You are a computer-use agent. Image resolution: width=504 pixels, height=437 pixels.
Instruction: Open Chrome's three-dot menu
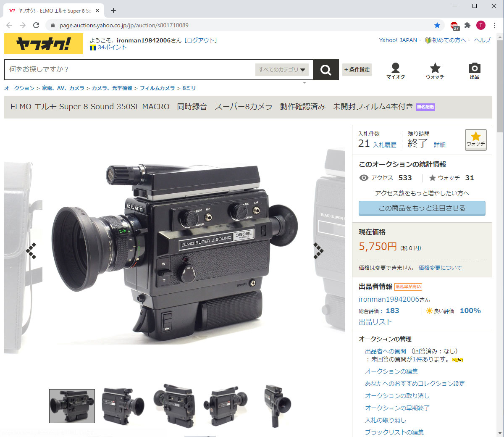click(x=494, y=25)
